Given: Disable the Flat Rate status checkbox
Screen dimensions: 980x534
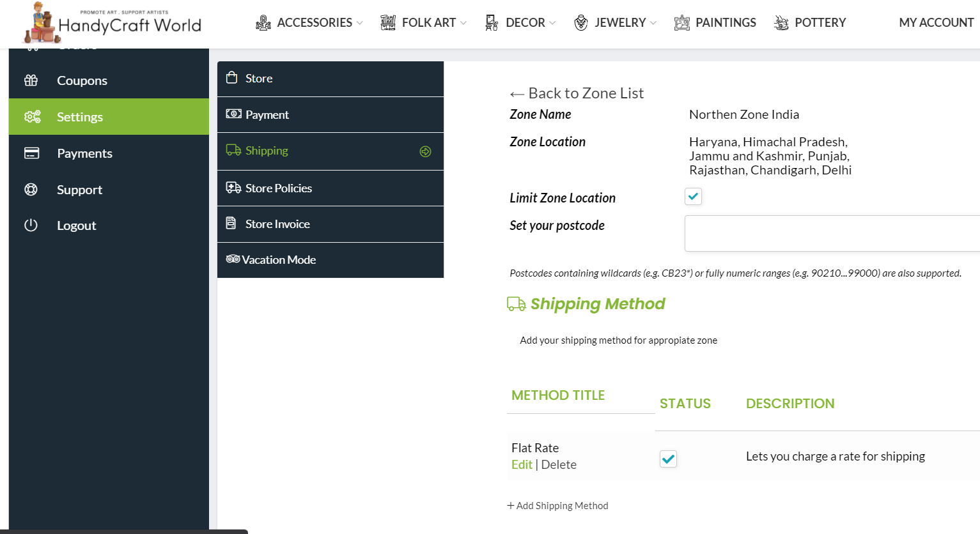Looking at the screenshot, I should click(x=668, y=459).
